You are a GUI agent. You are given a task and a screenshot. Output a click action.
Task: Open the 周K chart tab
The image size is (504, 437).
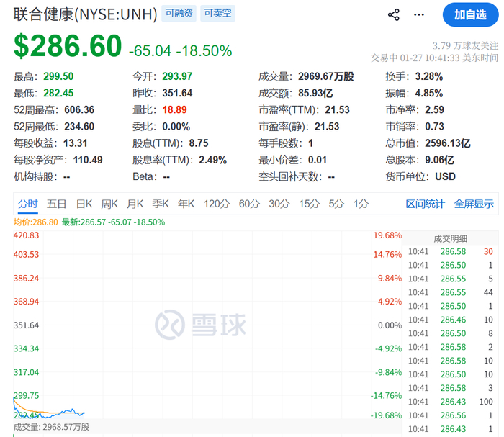(x=109, y=204)
